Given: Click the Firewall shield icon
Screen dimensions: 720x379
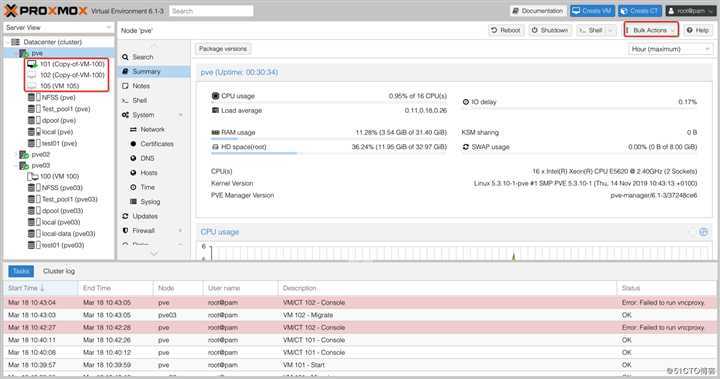Looking at the screenshot, I should point(125,231).
